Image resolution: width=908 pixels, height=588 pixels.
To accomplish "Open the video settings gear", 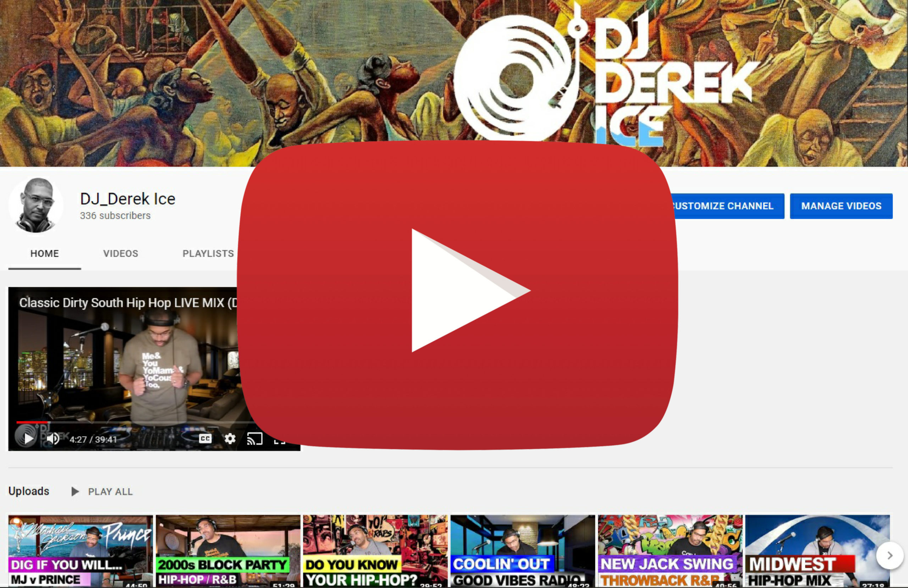I will [x=230, y=438].
